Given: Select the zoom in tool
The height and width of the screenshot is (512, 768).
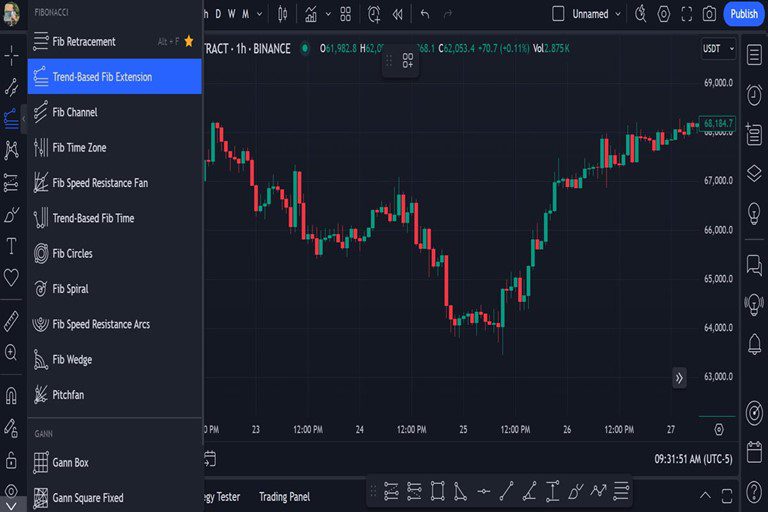Looking at the screenshot, I should [x=11, y=352].
